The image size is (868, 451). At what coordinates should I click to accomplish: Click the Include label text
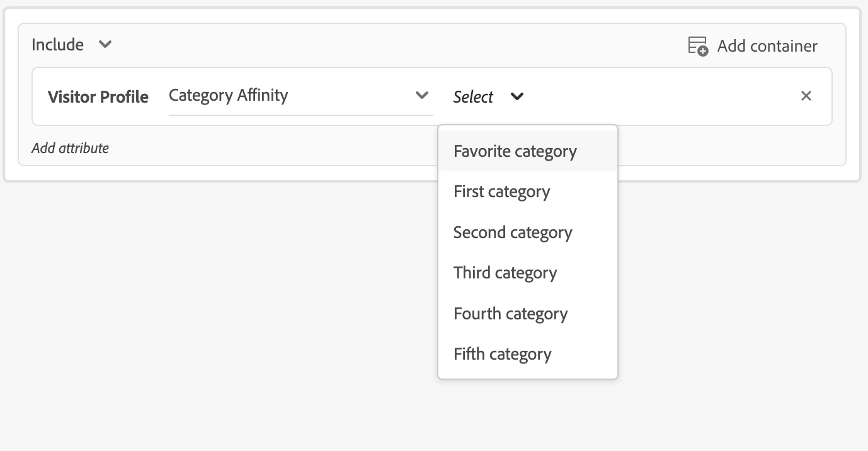57,45
